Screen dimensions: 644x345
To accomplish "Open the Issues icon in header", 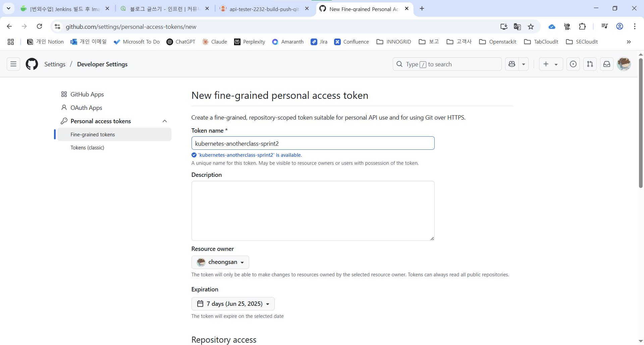I will (x=573, y=64).
